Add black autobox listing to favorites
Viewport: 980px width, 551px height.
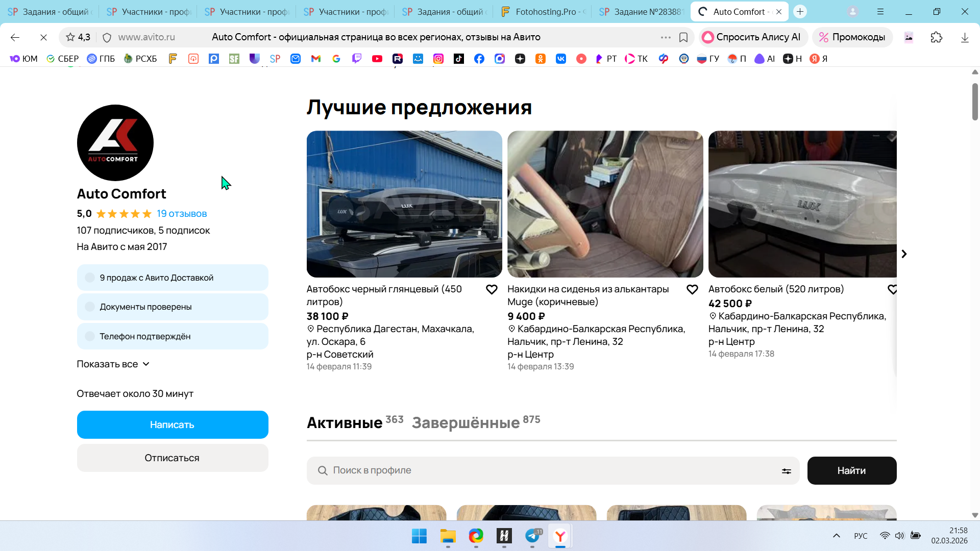[x=491, y=290]
